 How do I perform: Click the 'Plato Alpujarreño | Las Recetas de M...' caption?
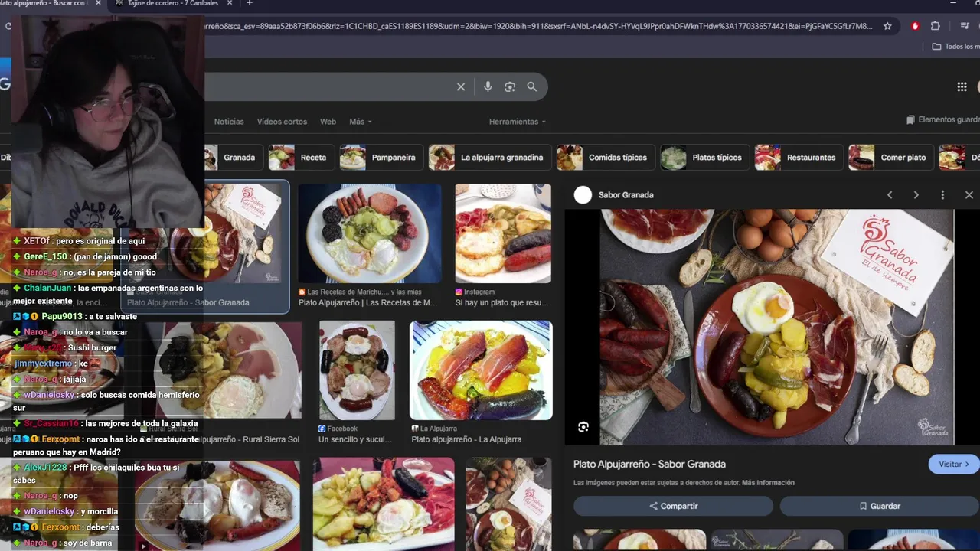point(368,302)
